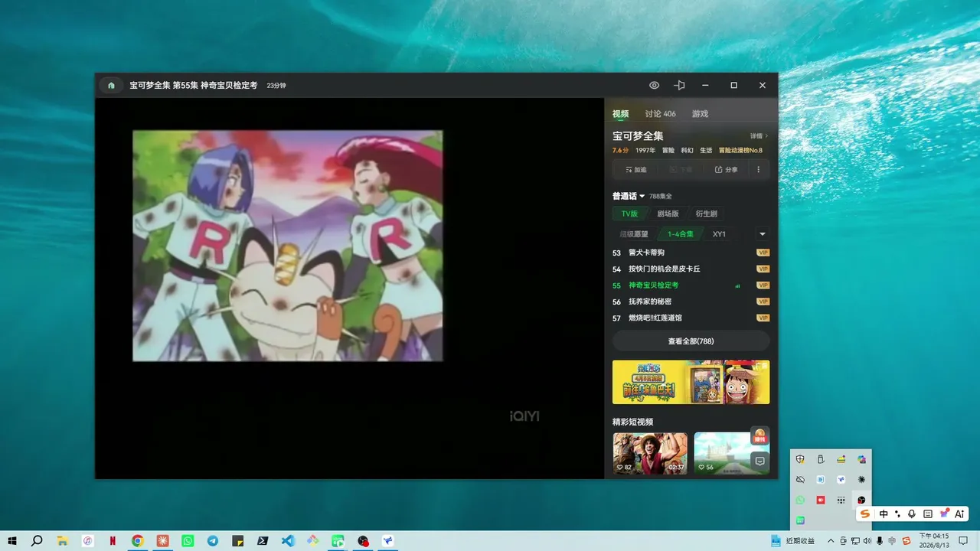Open the terminal app from taskbar
Screen dimensions: 980x551
point(263,540)
